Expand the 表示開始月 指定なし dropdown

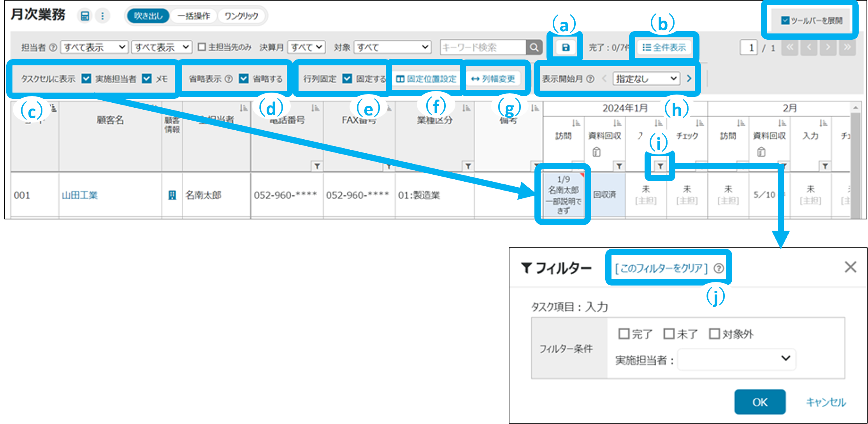646,79
